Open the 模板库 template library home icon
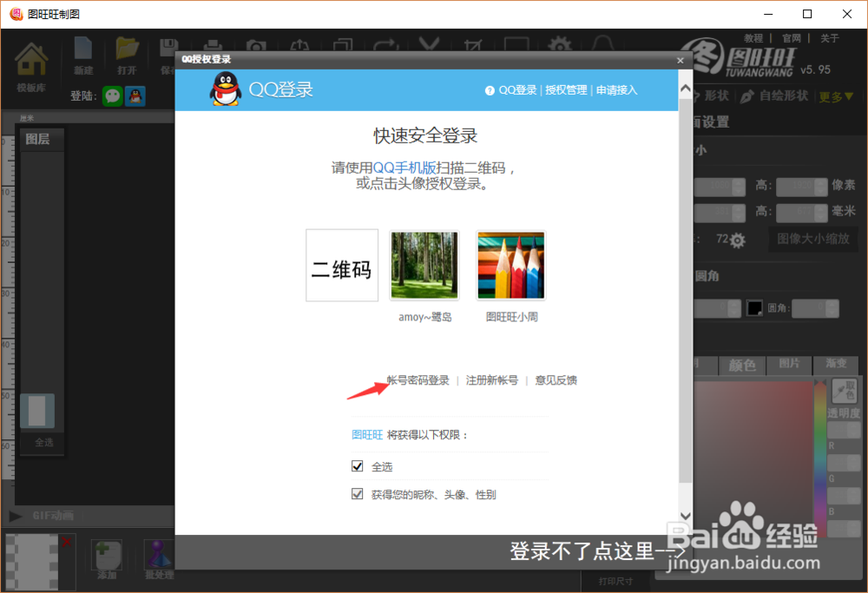868x593 pixels. coord(31,59)
